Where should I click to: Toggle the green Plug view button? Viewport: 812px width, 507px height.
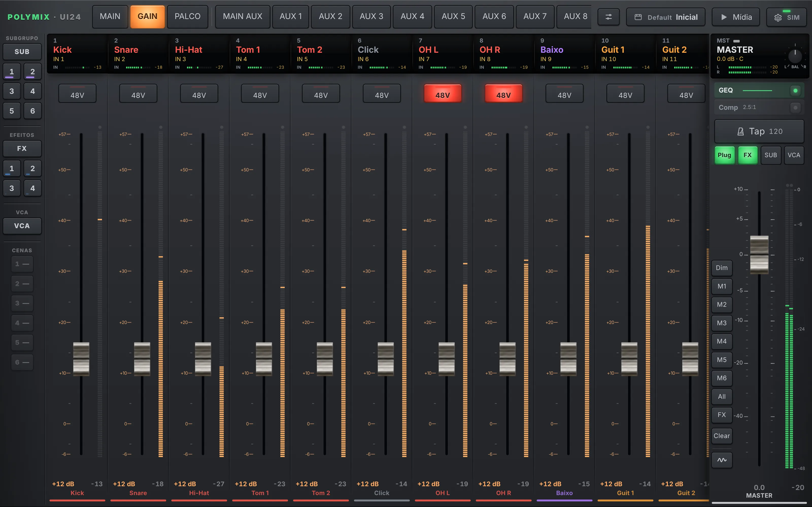pyautogui.click(x=724, y=155)
